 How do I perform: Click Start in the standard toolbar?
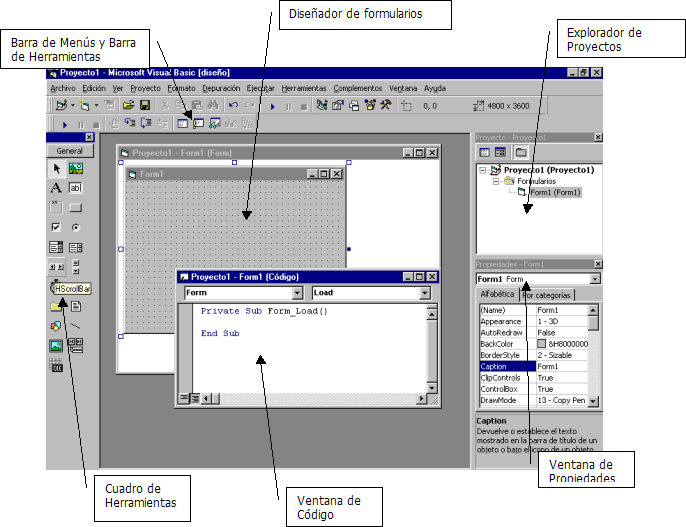pyautogui.click(x=273, y=106)
